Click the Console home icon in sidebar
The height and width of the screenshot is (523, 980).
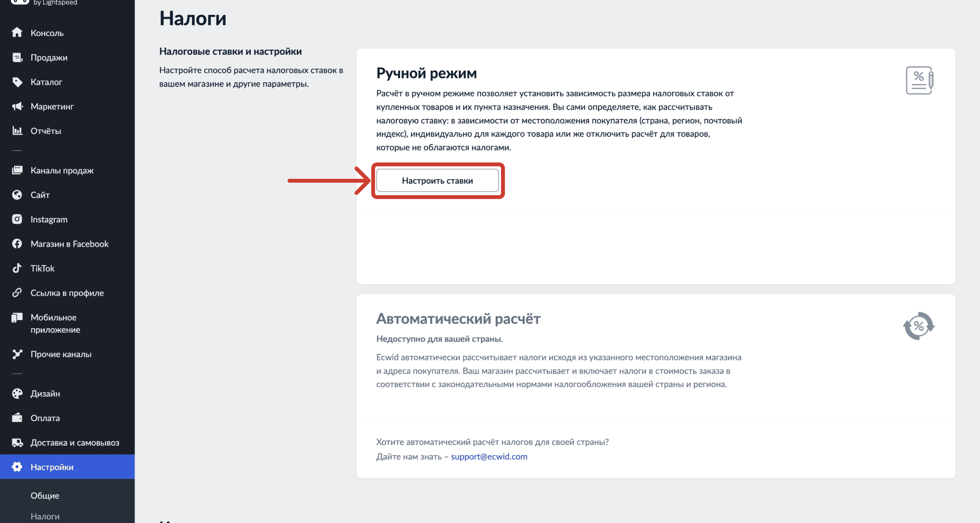click(x=17, y=33)
